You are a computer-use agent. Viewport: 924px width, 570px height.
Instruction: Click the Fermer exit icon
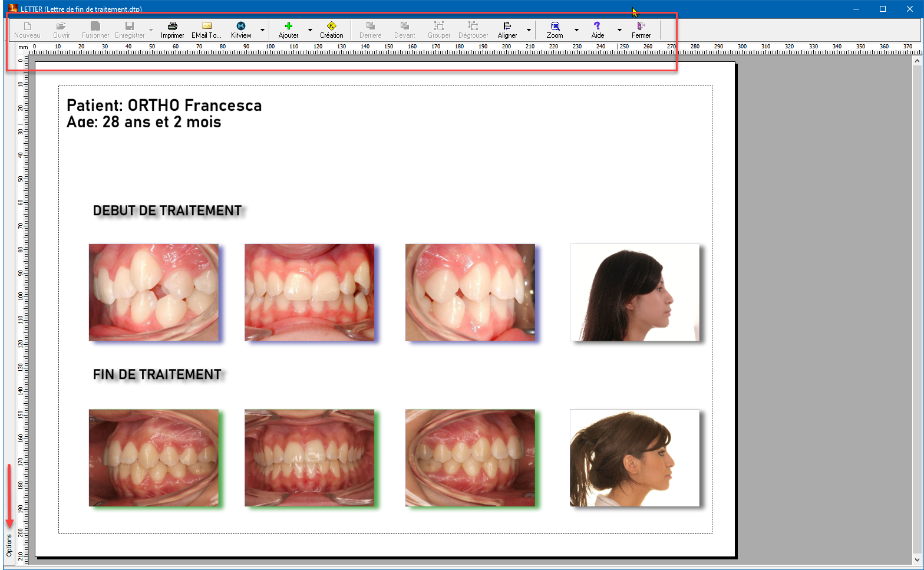coord(641,27)
